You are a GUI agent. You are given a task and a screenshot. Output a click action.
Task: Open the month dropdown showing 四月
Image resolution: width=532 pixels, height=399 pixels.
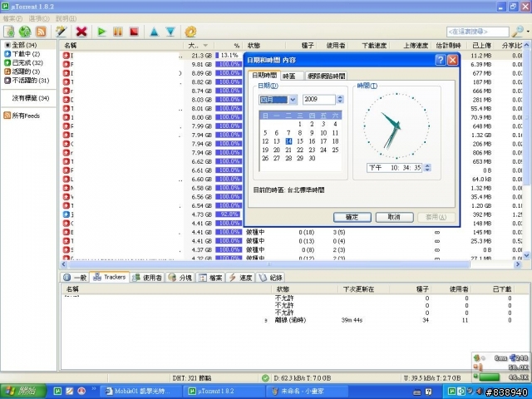tap(293, 100)
